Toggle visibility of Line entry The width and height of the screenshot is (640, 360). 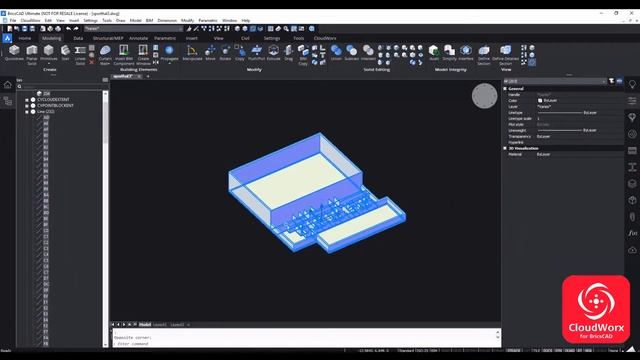point(33,111)
